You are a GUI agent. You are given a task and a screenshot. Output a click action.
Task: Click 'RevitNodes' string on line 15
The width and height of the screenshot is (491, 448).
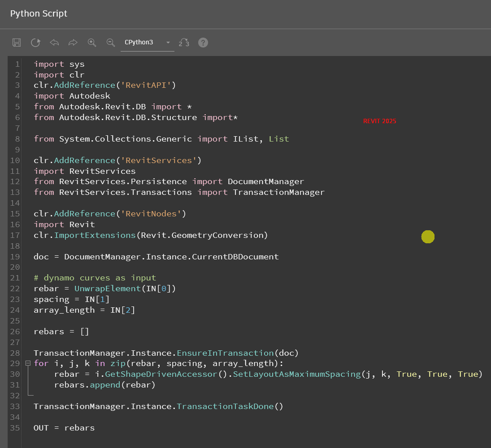151,214
